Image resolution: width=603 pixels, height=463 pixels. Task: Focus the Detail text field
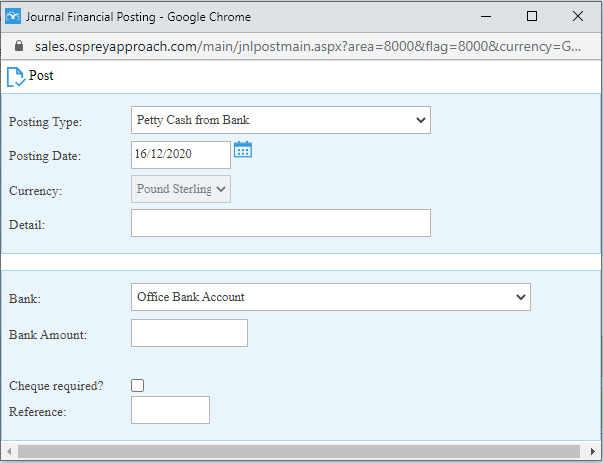point(281,223)
